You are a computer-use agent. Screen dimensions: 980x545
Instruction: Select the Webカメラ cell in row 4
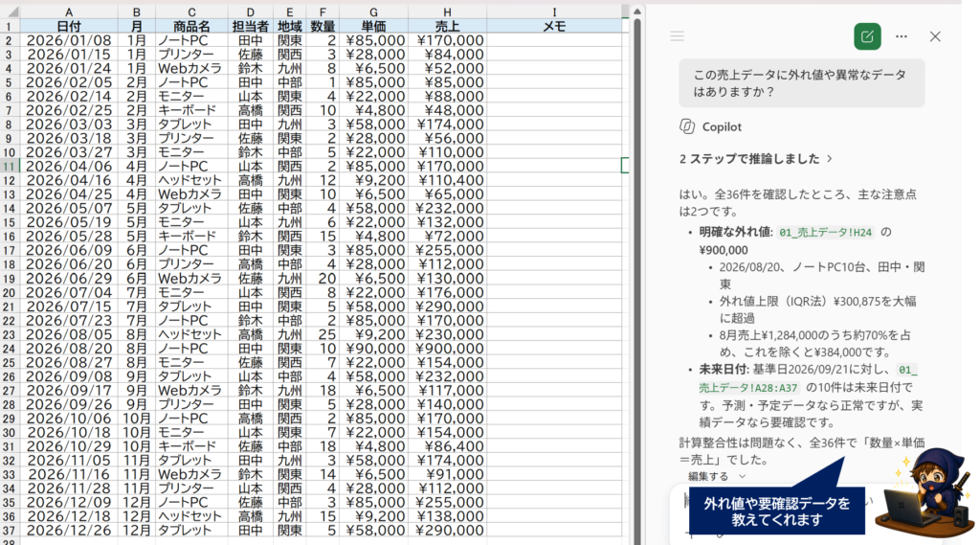[191, 68]
